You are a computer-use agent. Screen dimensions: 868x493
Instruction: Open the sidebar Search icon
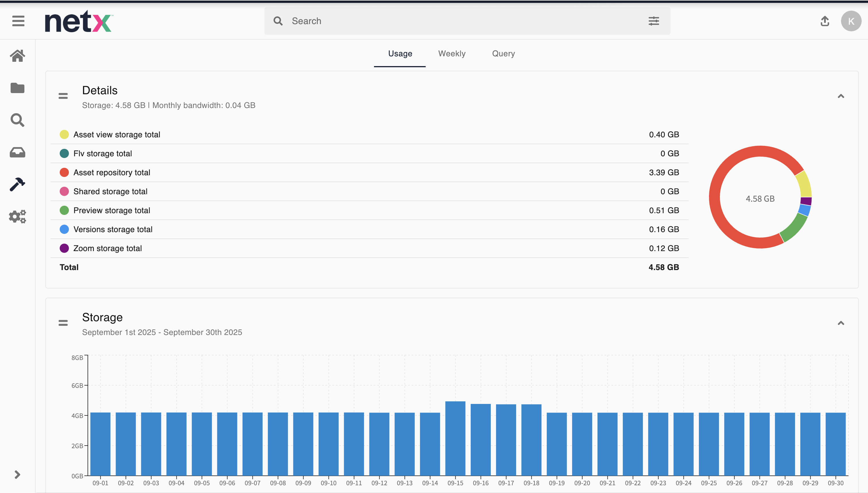click(18, 120)
